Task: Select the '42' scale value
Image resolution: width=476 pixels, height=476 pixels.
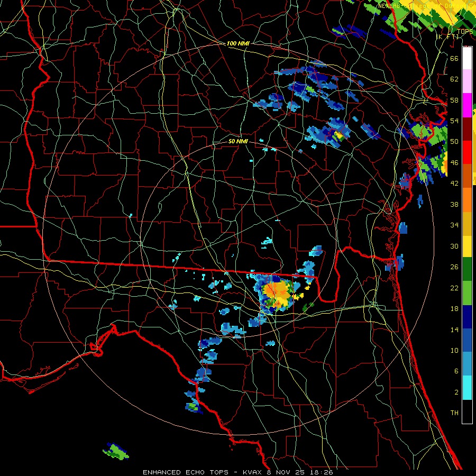Action: coord(454,184)
